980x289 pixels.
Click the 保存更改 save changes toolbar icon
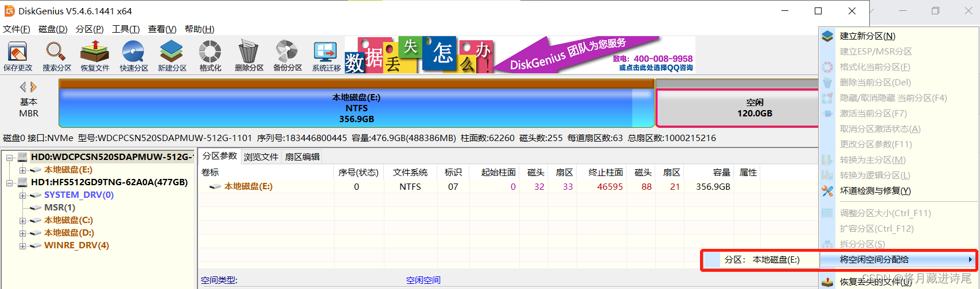click(18, 56)
